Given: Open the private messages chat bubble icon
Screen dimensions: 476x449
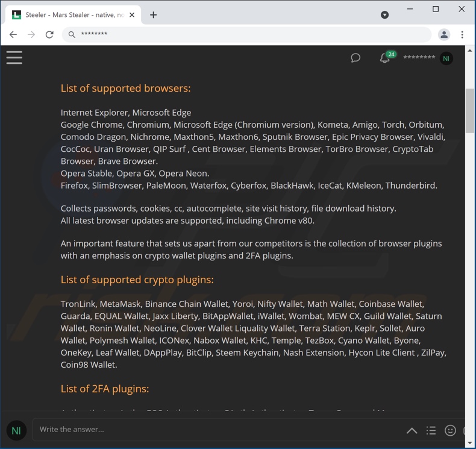Looking at the screenshot, I should tap(355, 58).
